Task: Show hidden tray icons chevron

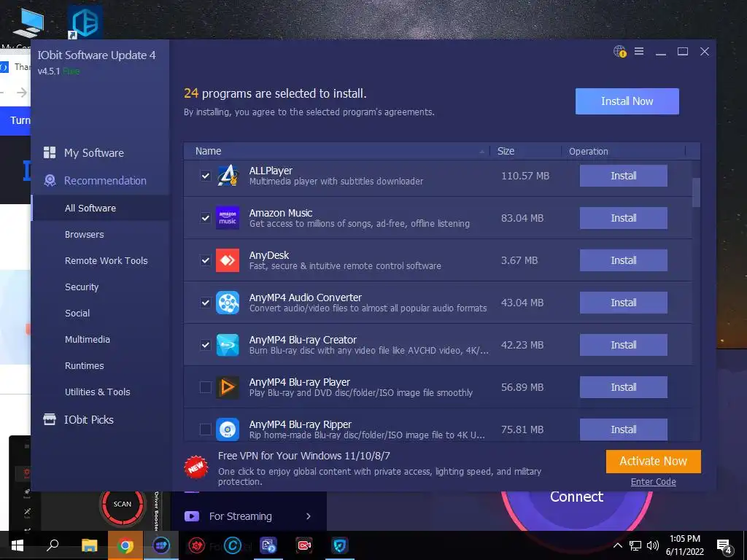Action: 617,545
